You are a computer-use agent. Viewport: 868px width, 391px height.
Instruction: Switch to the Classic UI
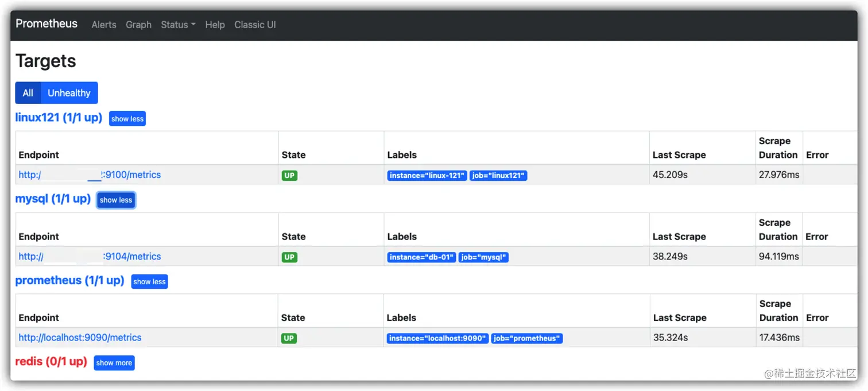tap(255, 25)
